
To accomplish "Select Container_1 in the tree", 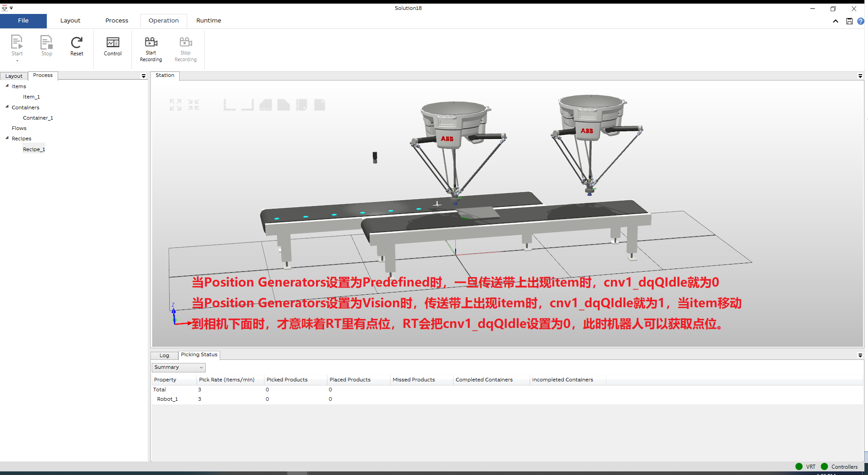I will (38, 118).
